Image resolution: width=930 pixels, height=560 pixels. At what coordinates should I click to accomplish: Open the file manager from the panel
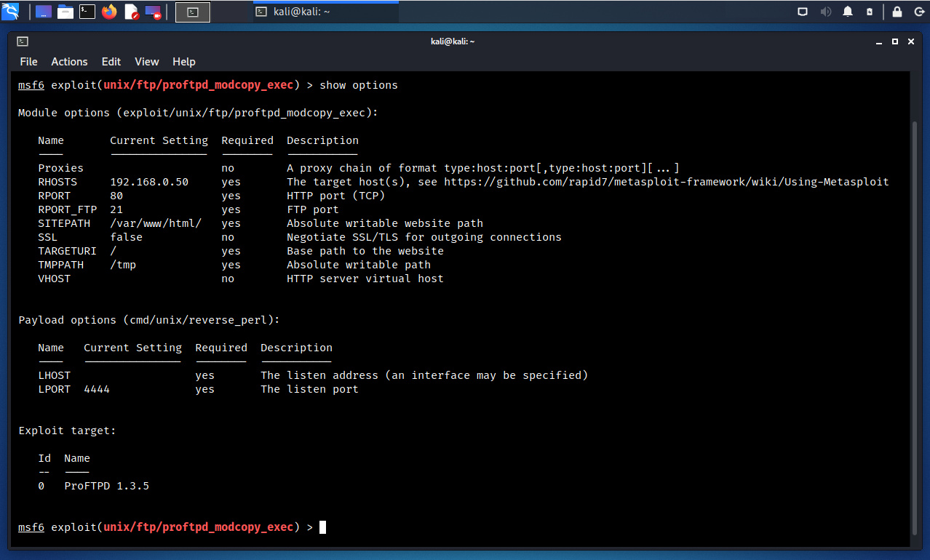point(65,12)
